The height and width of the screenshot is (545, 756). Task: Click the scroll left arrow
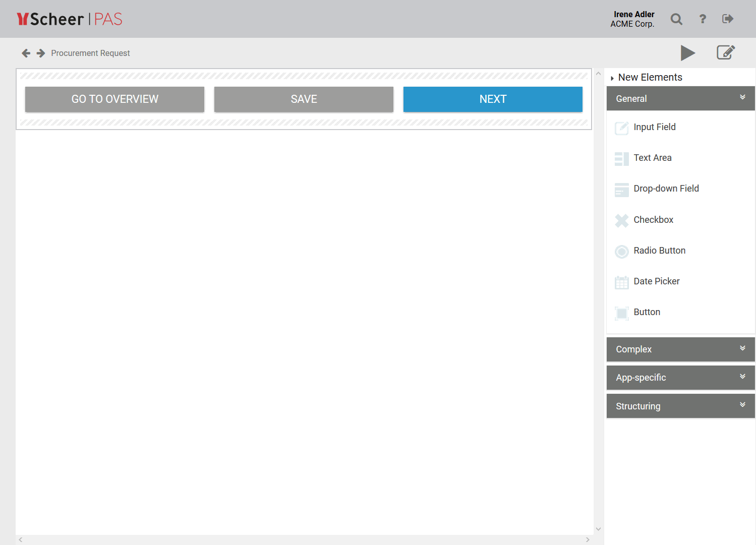pos(21,539)
